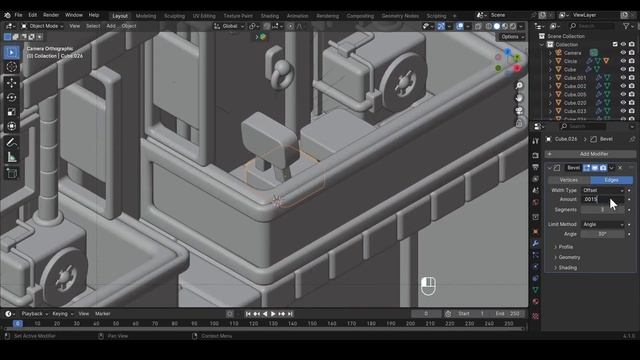Click the outliner search field
Screen dimensions: 640x360
point(592,26)
